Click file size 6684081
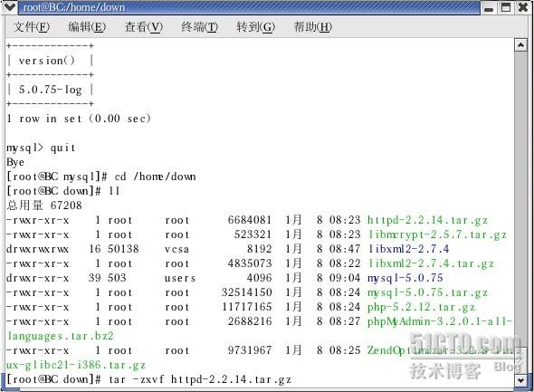The height and width of the screenshot is (392, 534). (x=250, y=220)
